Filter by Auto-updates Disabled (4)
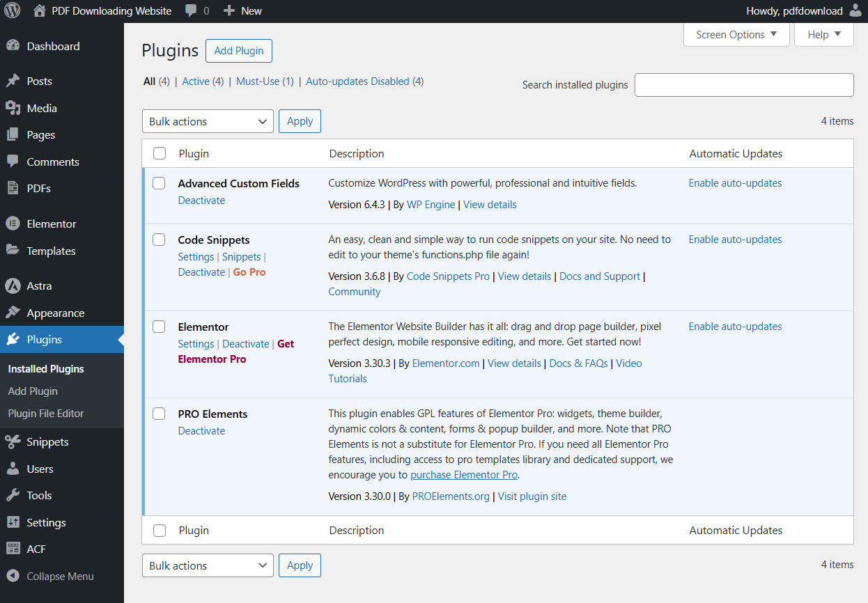The width and height of the screenshot is (868, 603). (365, 81)
